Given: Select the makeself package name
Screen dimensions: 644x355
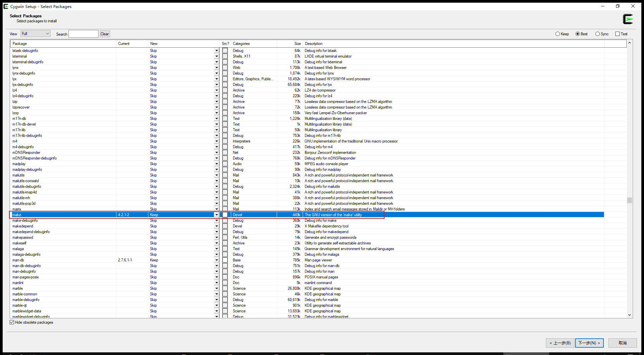Looking at the screenshot, I should tap(19, 243).
